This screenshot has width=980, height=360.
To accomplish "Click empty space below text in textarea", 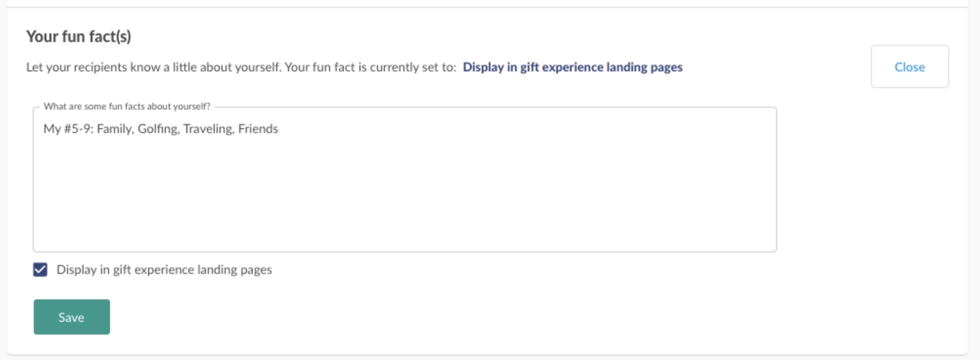I will click(x=405, y=196).
